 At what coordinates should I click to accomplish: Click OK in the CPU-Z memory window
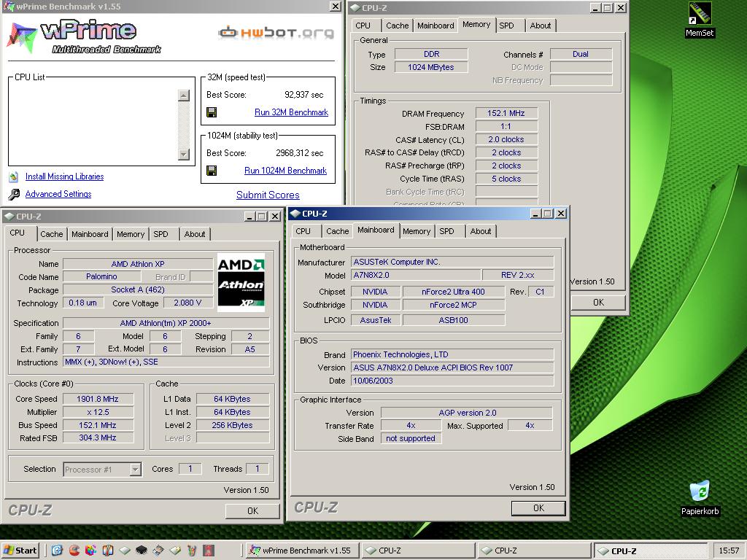pos(598,303)
